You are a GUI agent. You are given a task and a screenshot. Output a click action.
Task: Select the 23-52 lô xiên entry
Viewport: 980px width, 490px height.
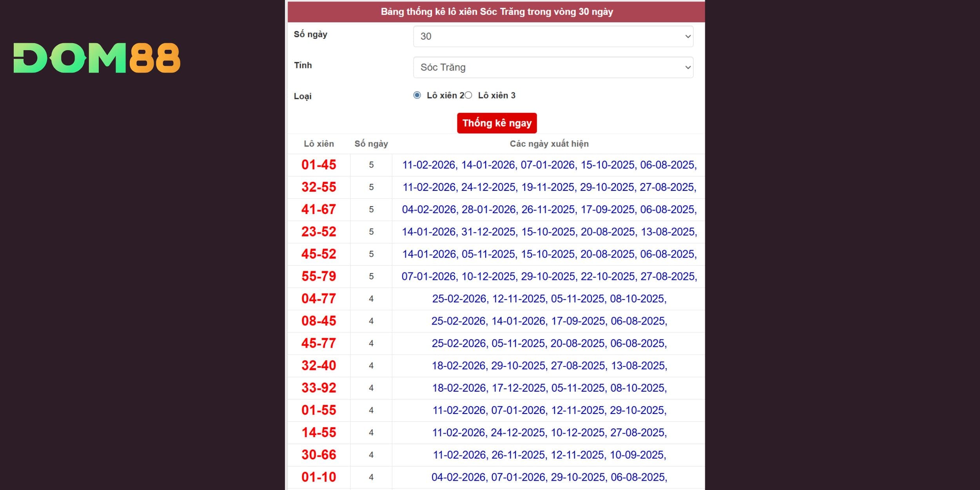tap(319, 232)
